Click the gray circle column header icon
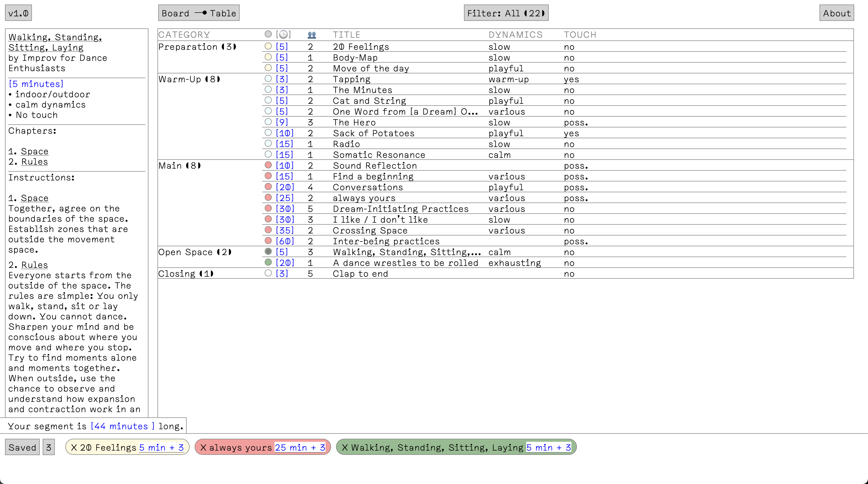Image resolution: width=868 pixels, height=484 pixels. tap(268, 34)
